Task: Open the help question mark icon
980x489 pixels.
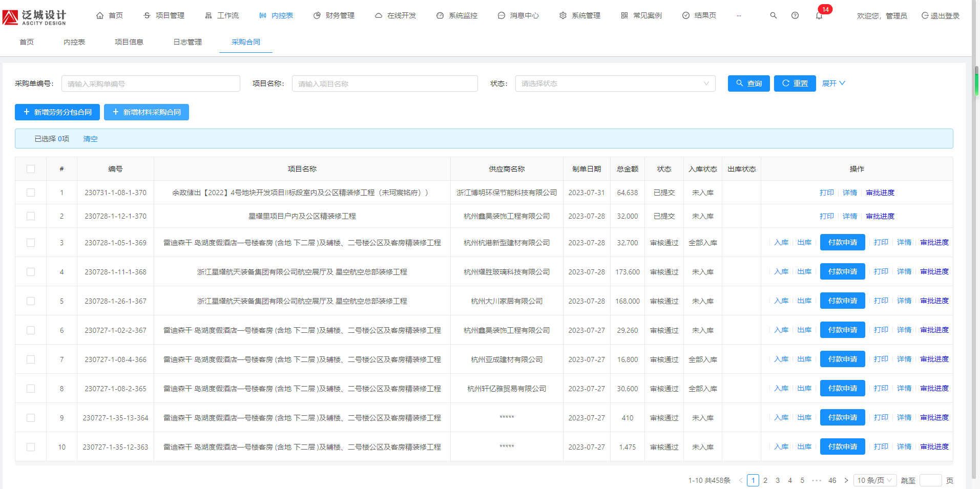Action: (795, 15)
